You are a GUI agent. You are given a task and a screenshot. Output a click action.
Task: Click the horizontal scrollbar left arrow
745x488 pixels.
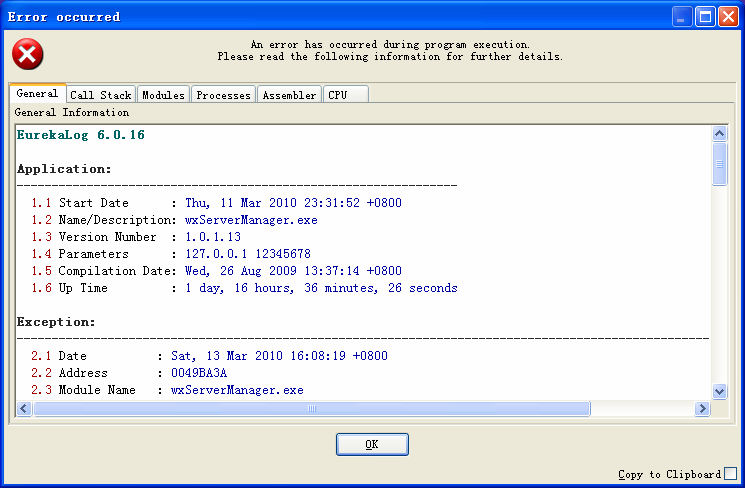[x=24, y=408]
